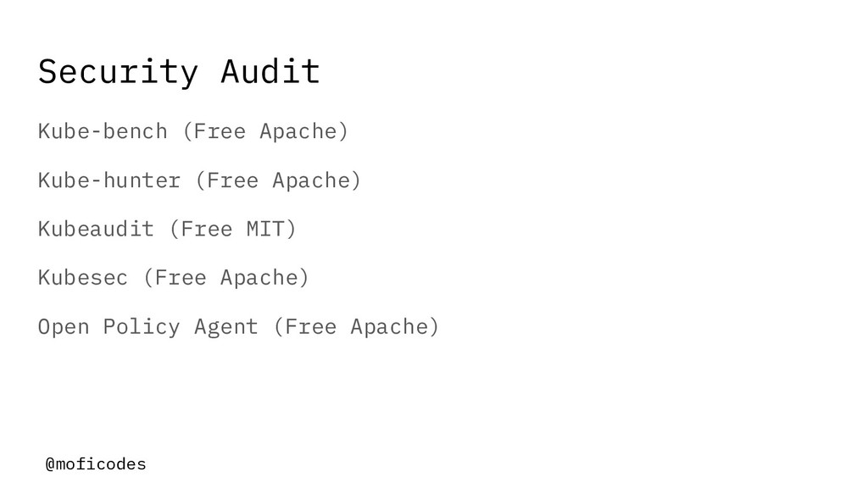
Task: Select the word 'Apache' on the Kubesec line
Action: [259, 278]
